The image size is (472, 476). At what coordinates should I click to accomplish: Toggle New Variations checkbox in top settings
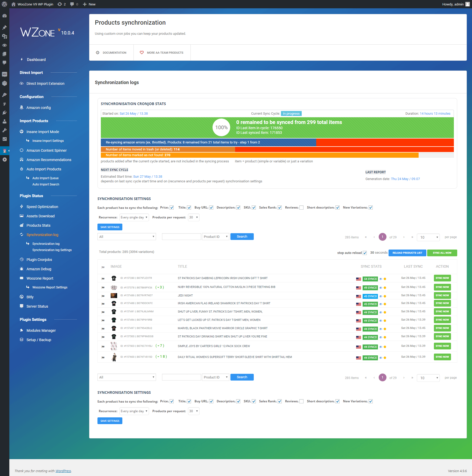pyautogui.click(x=371, y=208)
